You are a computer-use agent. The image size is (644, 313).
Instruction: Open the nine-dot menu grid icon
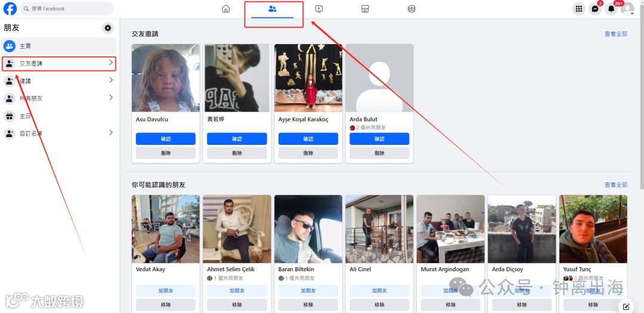point(578,8)
